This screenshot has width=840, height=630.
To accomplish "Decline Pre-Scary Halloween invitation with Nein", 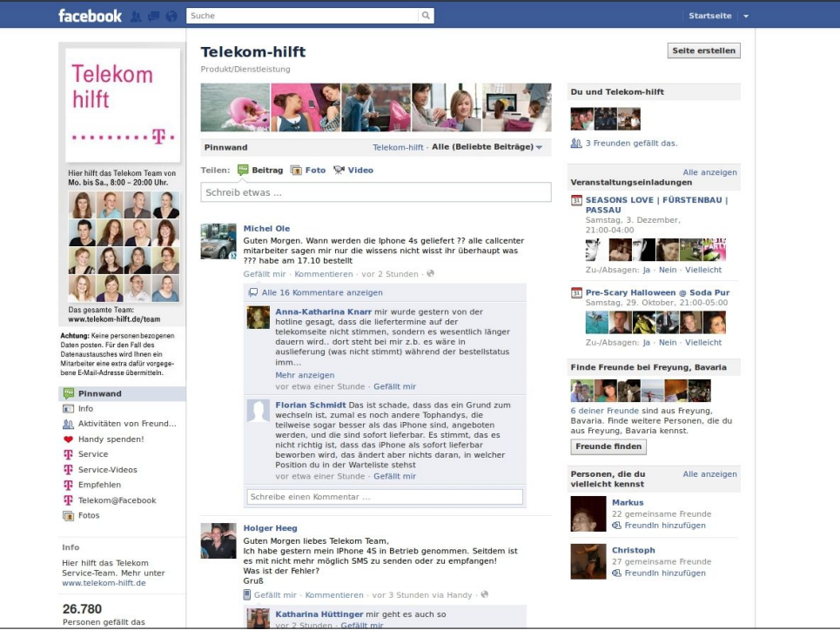I will (x=668, y=343).
